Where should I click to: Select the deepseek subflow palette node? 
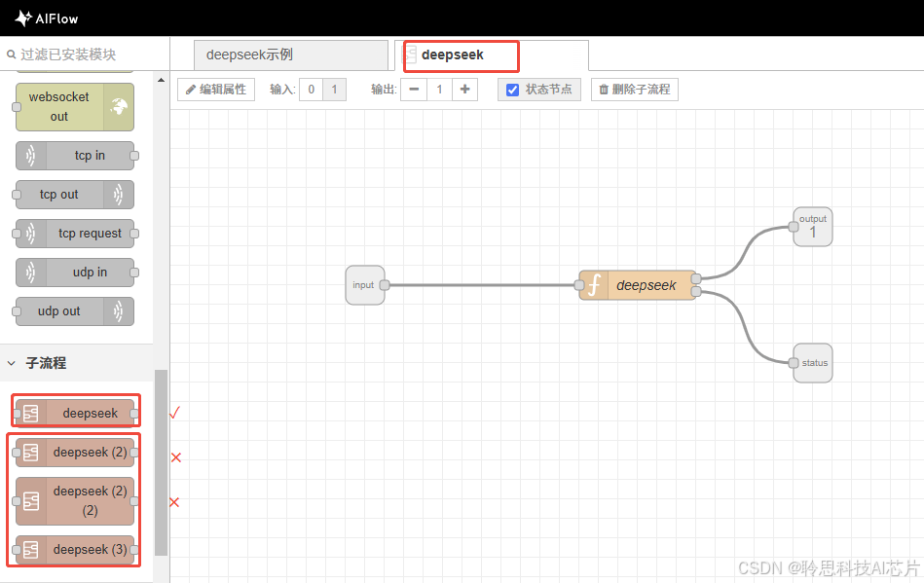[x=75, y=414]
